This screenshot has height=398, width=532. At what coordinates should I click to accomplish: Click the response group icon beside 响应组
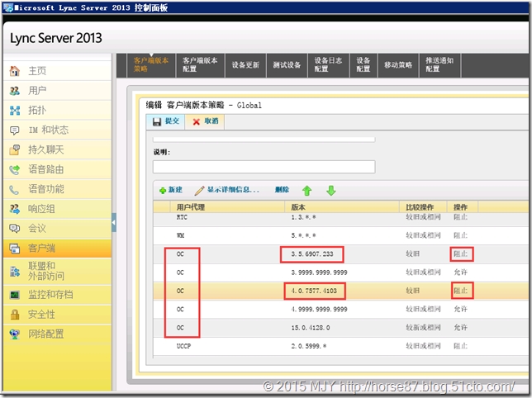click(15, 209)
